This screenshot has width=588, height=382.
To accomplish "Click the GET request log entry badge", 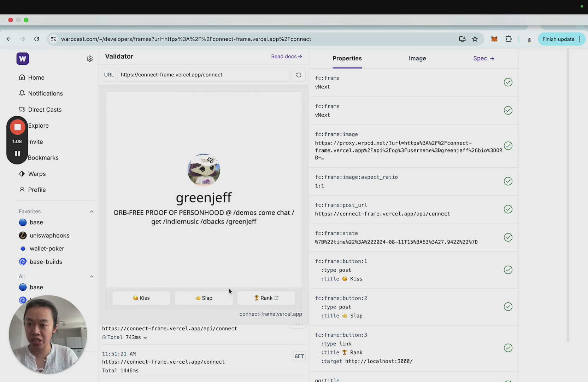I will pos(299,356).
